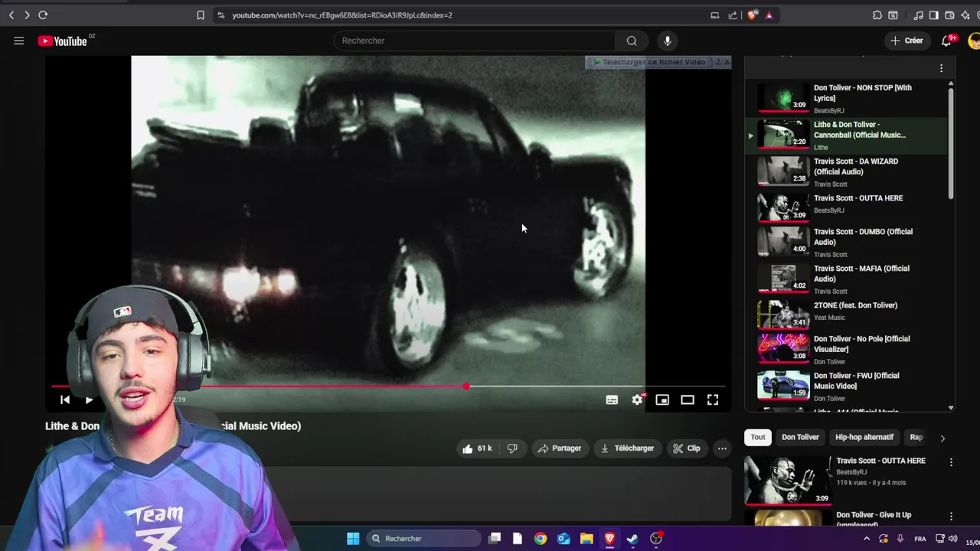Bookmark this page in the address bar

click(x=201, y=15)
